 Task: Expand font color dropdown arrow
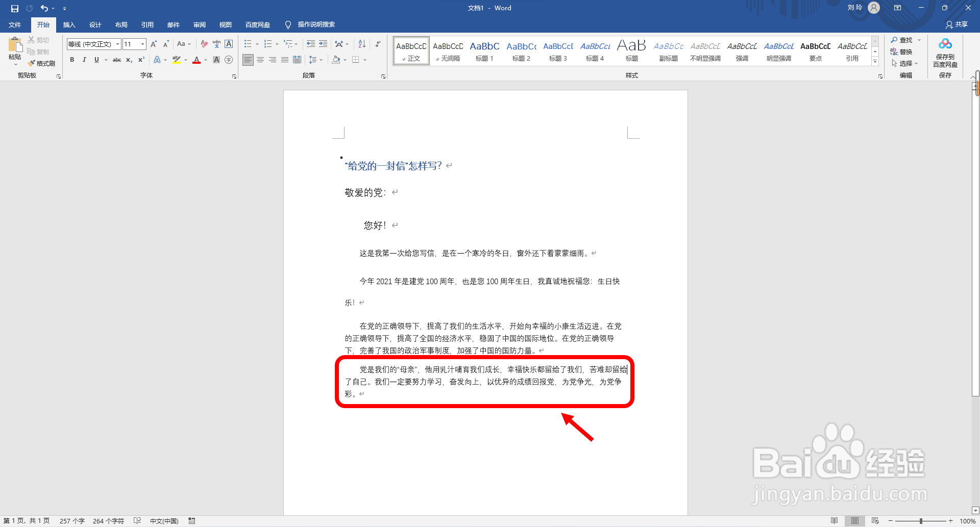206,60
